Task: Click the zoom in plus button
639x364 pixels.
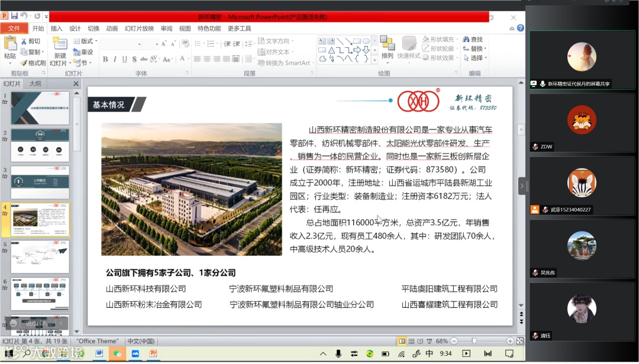Action: [510, 341]
